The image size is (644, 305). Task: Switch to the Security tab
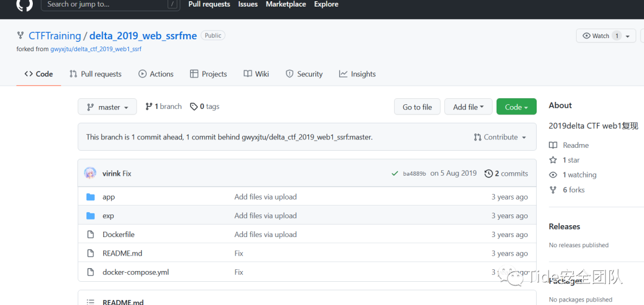pos(304,74)
